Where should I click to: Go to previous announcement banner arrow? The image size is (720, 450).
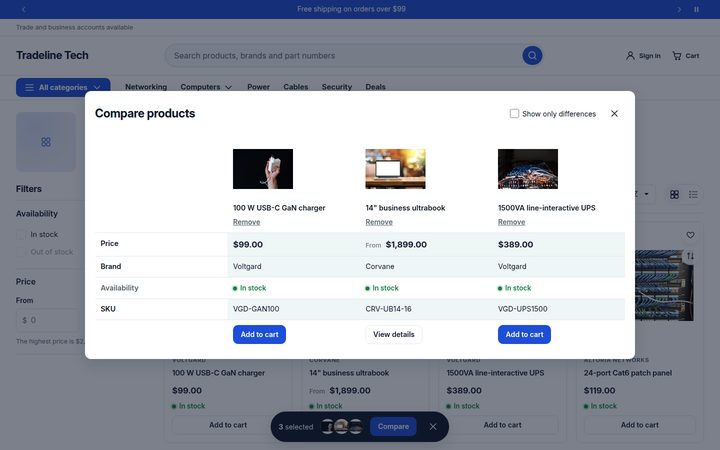point(24,9)
